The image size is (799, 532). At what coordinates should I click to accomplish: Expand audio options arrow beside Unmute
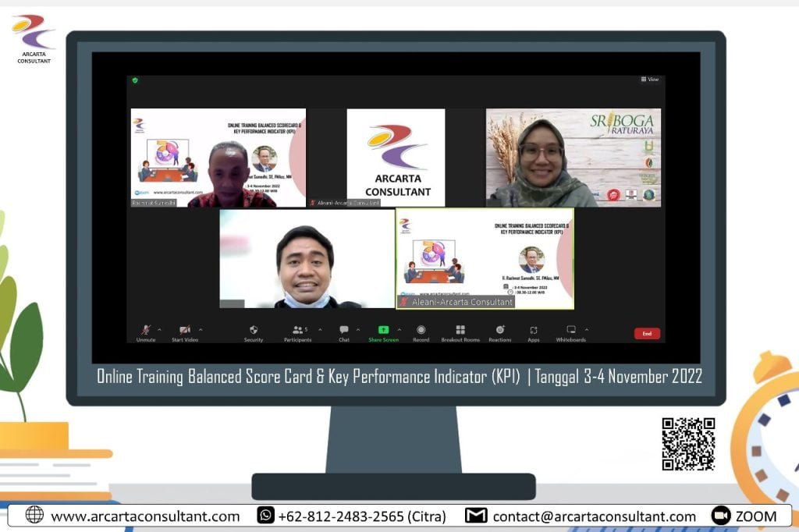click(x=160, y=329)
